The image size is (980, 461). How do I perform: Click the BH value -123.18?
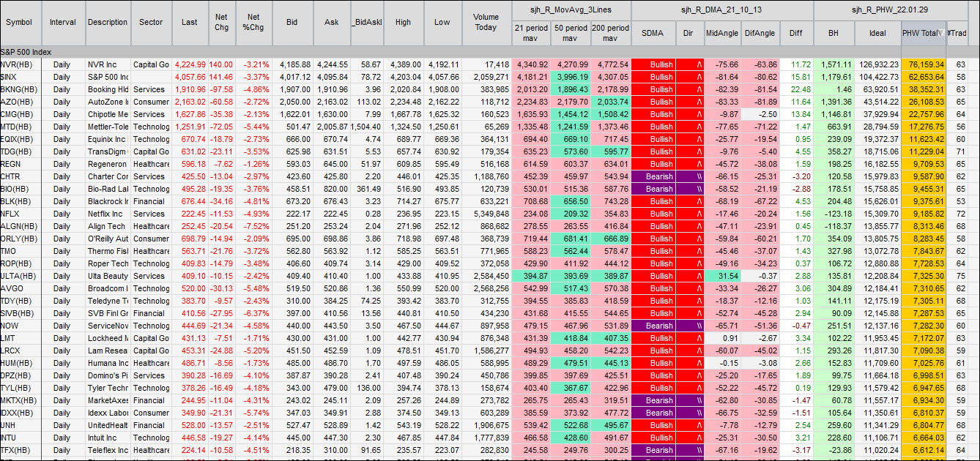(834, 214)
